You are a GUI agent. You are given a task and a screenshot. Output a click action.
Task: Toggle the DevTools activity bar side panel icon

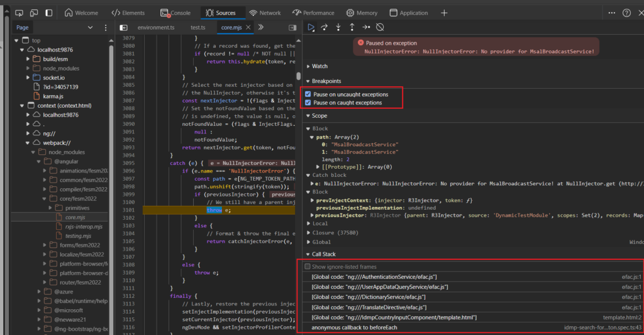pyautogui.click(x=48, y=13)
